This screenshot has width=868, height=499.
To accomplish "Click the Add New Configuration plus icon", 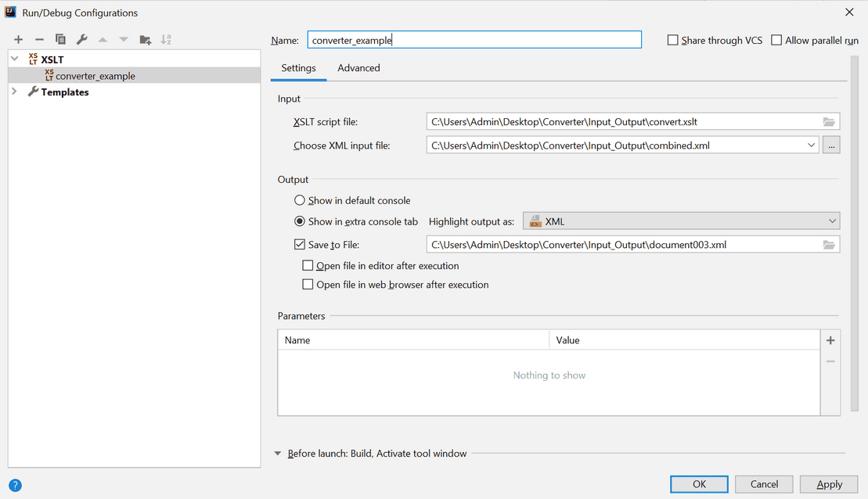I will point(18,40).
